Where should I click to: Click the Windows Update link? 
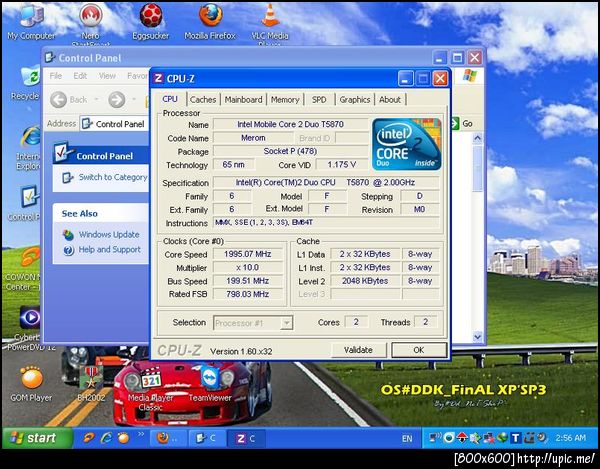pos(108,234)
